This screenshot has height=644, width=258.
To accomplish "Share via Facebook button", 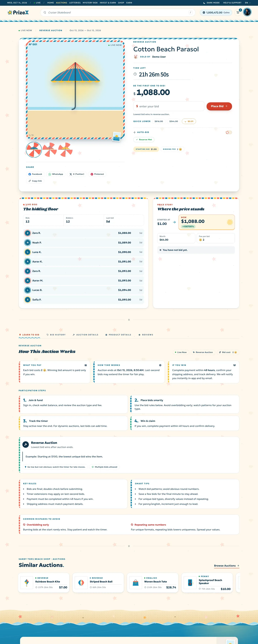I will tap(35, 174).
